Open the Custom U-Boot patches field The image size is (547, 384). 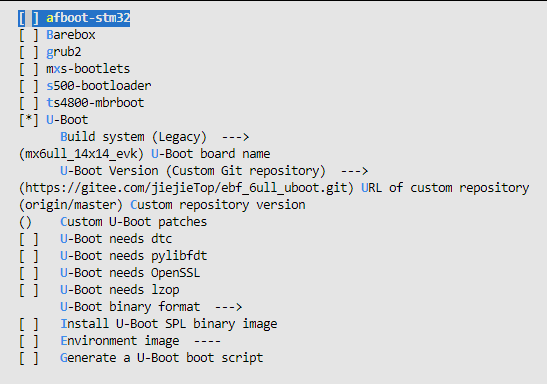click(113, 222)
